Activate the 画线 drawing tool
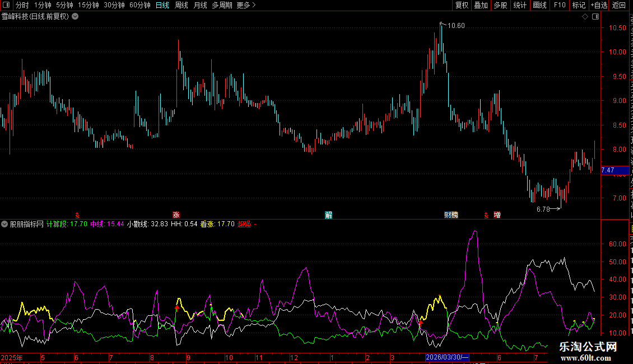Screen dimensions: 633x364 point(539,5)
